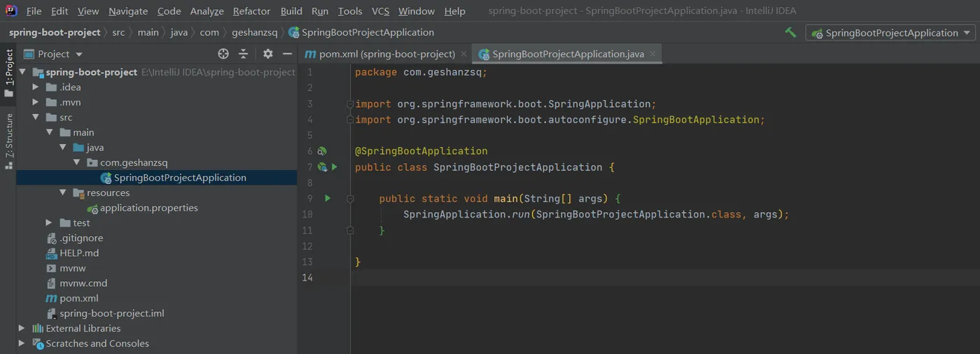The image size is (980, 354).
Task: Click geshanzsq in navigation breadcrumb
Action: coord(255,32)
